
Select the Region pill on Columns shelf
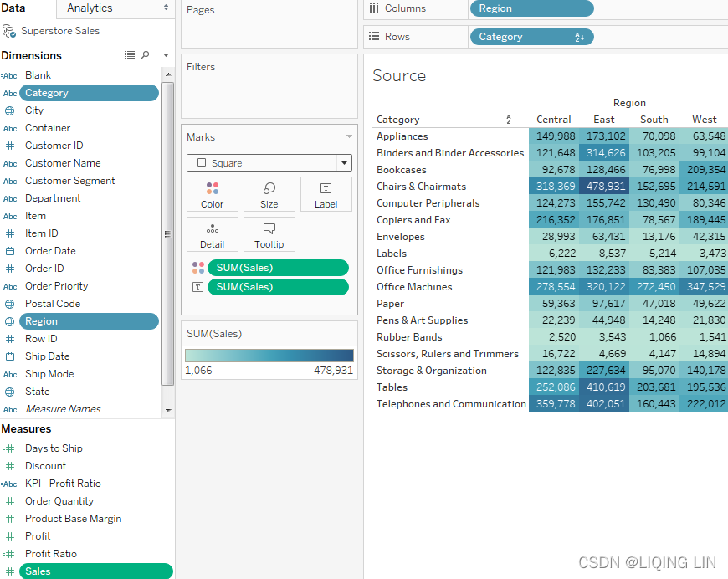click(532, 8)
